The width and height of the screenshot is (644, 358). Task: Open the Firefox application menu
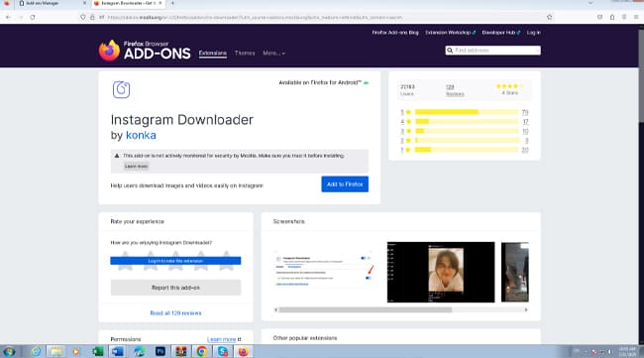click(x=636, y=17)
